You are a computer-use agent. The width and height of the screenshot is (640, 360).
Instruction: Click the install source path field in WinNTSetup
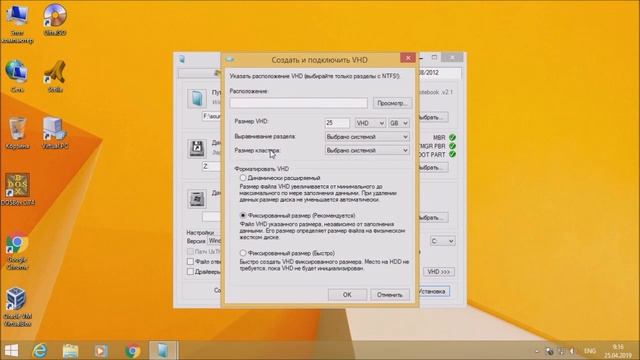click(212, 117)
